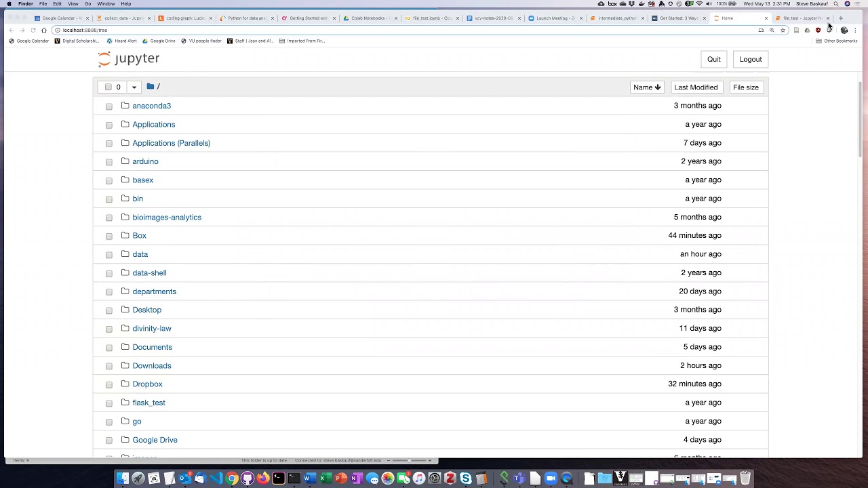Open Microsoft Teams from the dock
This screenshot has width=868, height=488.
tap(519, 479)
